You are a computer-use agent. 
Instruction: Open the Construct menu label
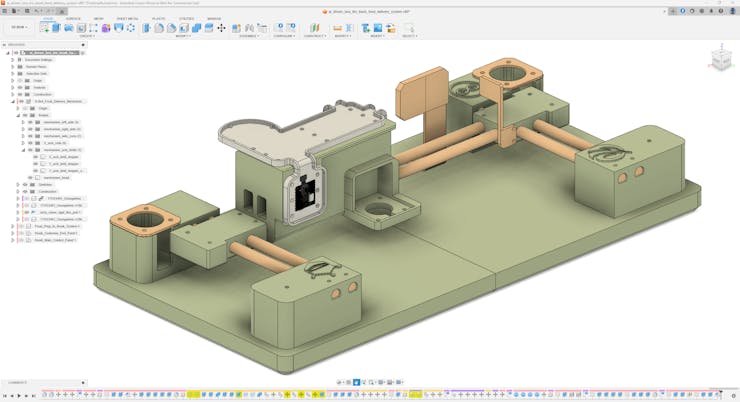tap(314, 36)
